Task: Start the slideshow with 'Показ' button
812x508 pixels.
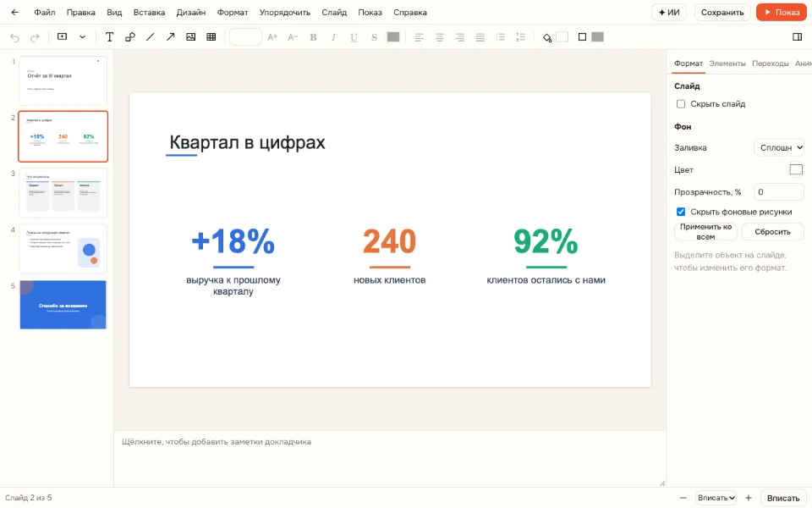Action: pos(781,13)
